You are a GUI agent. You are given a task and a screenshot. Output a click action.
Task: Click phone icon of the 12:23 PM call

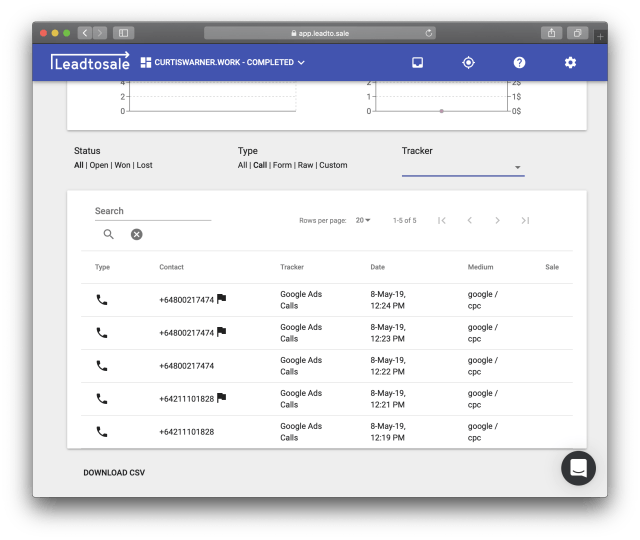tap(102, 333)
